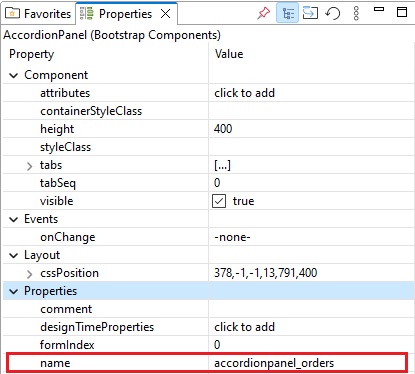Click the Favorites star folder icon
This screenshot has width=415, height=374.
[x=12, y=14]
